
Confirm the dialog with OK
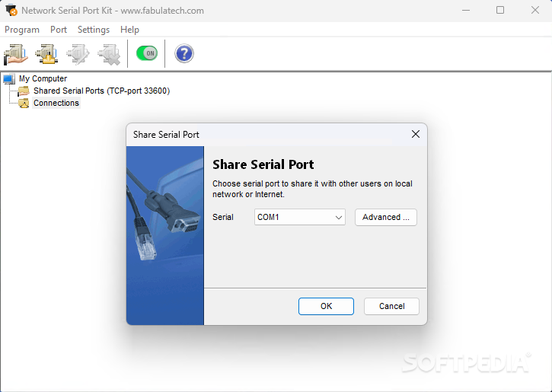point(326,306)
